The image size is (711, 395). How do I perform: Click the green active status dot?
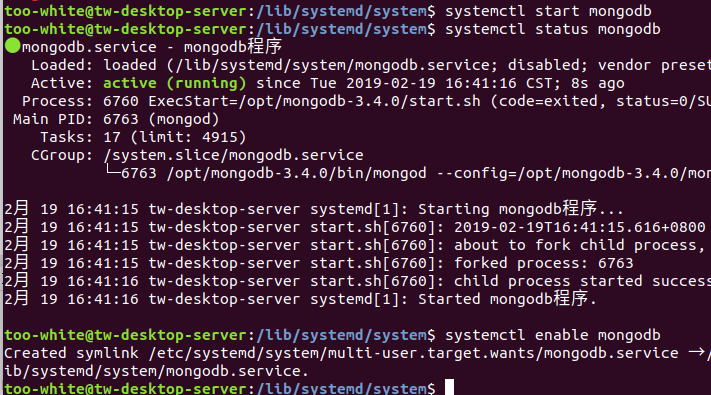coord(12,46)
